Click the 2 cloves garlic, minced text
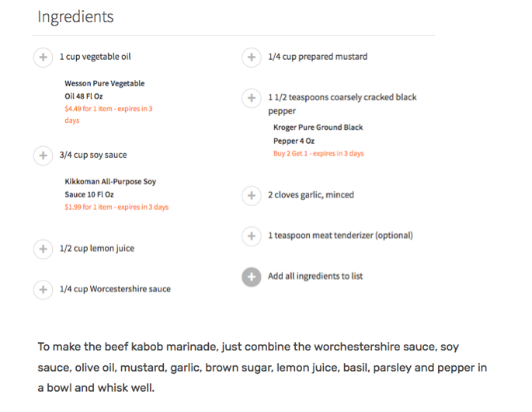This screenshot has width=532, height=412. (311, 195)
